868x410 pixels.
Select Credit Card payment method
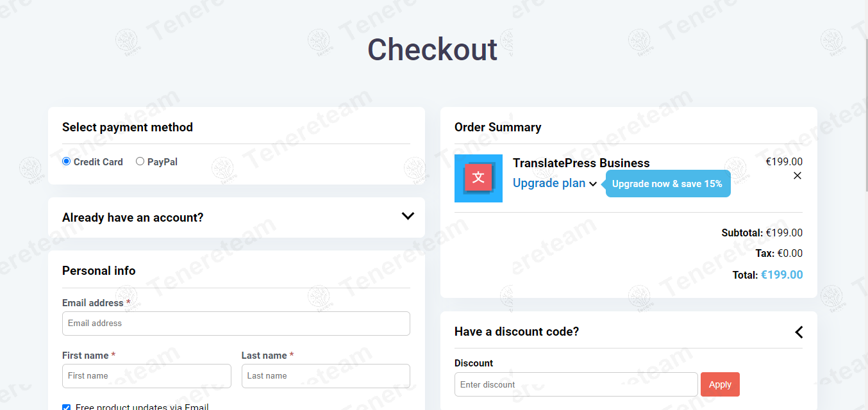point(67,161)
